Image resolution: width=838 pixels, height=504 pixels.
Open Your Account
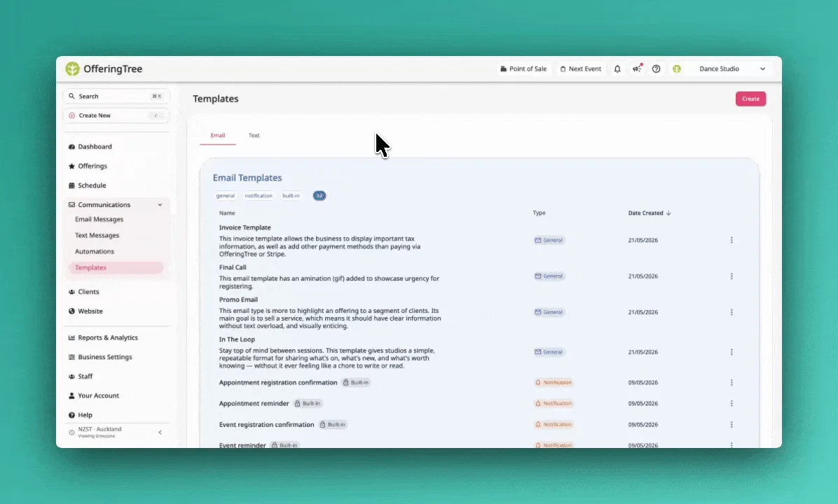(98, 395)
